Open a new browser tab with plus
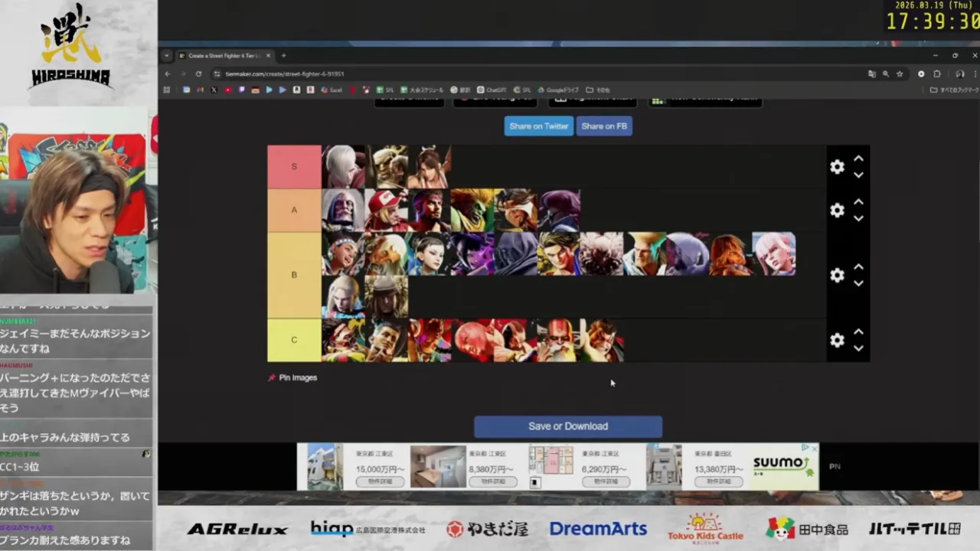Screen dimensions: 980x551 283,56
